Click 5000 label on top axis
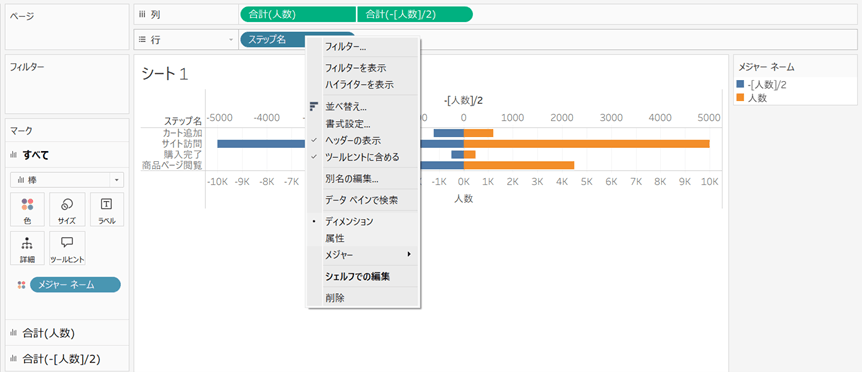This screenshot has height=372, width=862. [709, 118]
